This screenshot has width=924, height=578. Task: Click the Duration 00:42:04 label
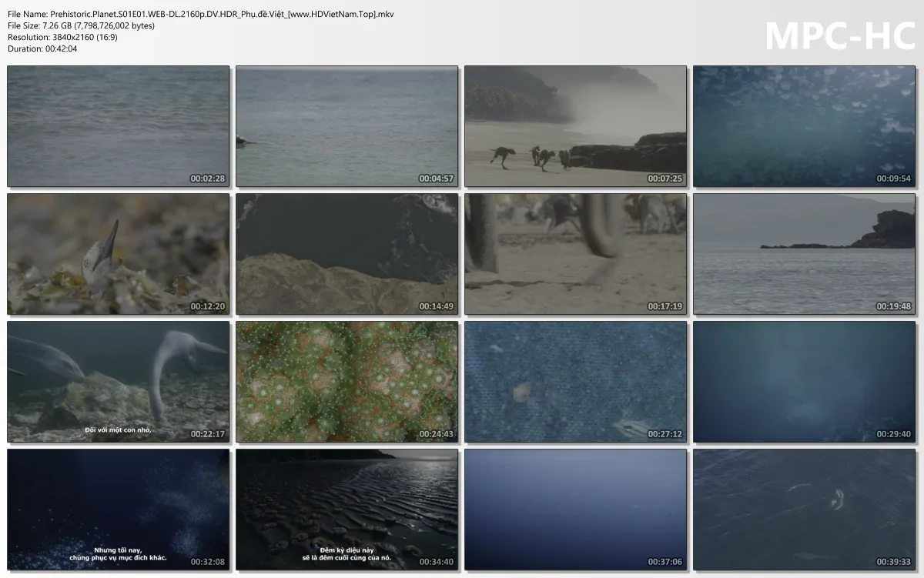pyautogui.click(x=46, y=48)
